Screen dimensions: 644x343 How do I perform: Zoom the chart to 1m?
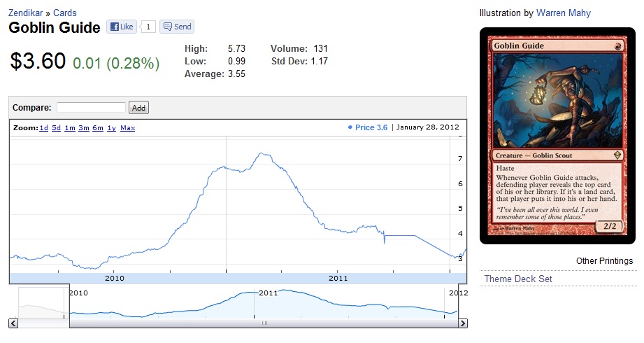click(70, 128)
